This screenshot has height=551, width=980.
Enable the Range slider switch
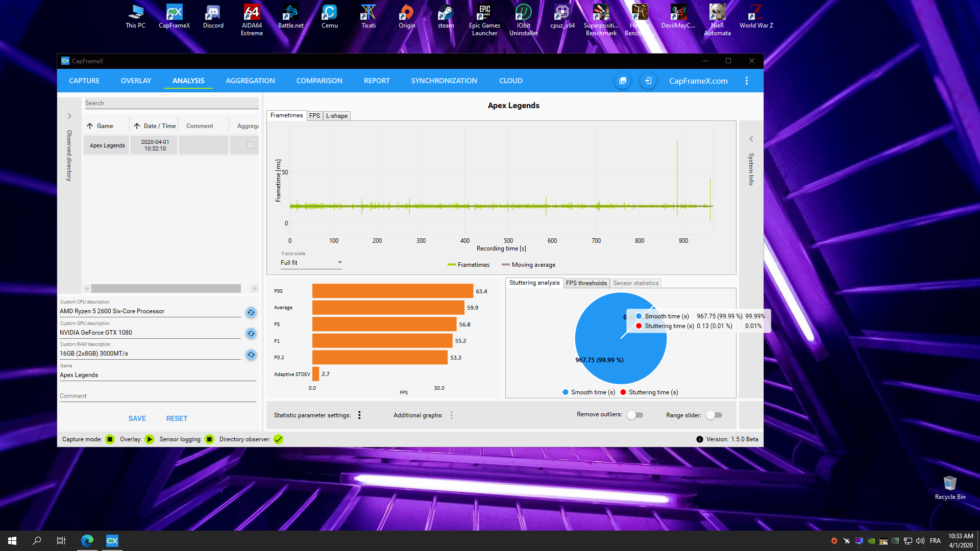tap(714, 415)
